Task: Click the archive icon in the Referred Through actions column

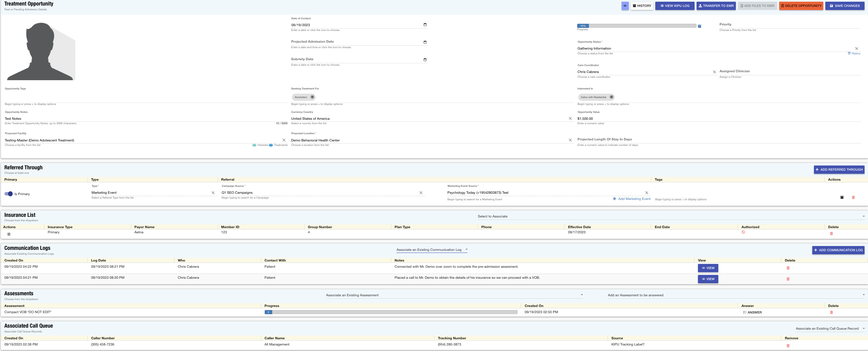Action: 841,197
